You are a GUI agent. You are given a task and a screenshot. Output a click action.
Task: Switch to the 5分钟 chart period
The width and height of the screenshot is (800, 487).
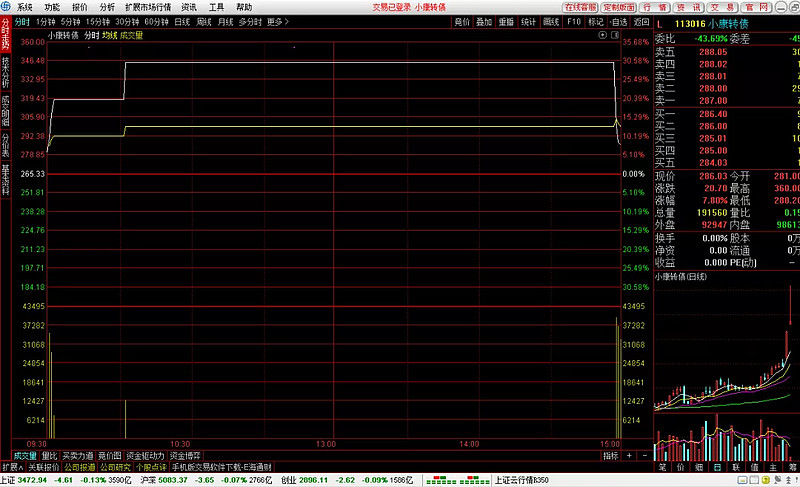[70, 22]
